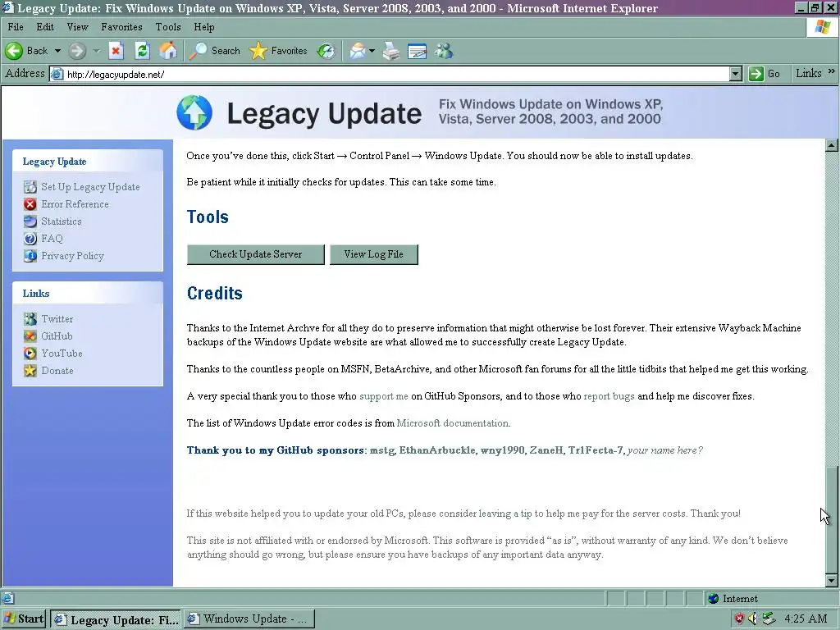Open Set Up Legacy Update link
Screen dimensions: 840x630
90,187
